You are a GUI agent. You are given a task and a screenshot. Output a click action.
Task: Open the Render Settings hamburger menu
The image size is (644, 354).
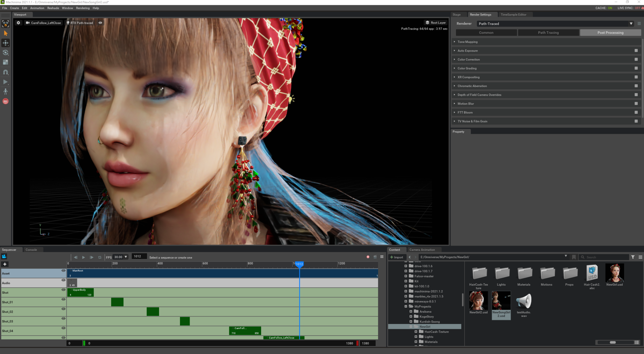(639, 24)
